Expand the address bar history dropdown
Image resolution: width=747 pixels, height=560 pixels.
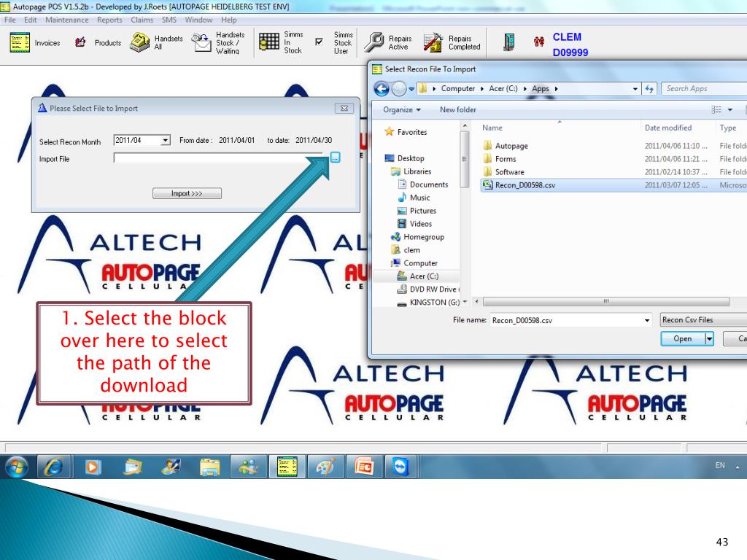click(x=635, y=89)
